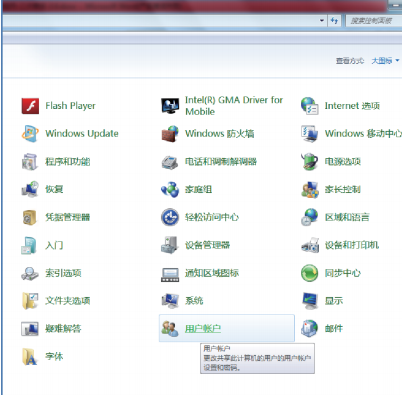Screen dimensions: 402x395
Task: Open the 程序和功能 text link
Action: (x=68, y=162)
